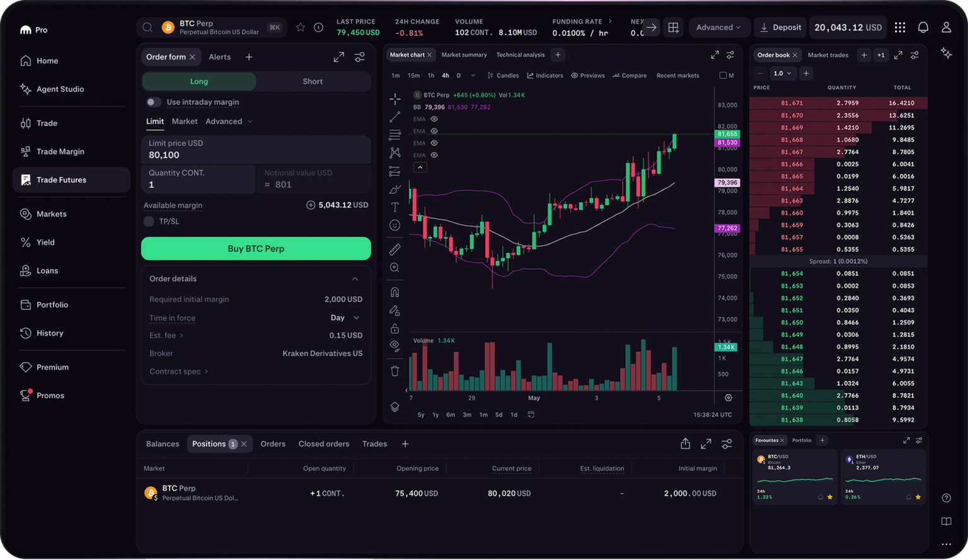The width and height of the screenshot is (968, 560).
Task: Select the ruler measure tool
Action: click(395, 249)
